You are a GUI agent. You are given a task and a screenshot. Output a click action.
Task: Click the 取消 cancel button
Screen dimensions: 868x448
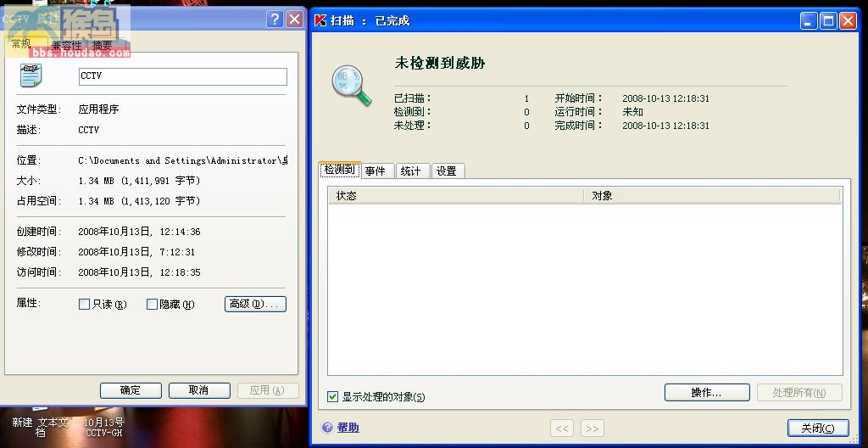point(199,390)
